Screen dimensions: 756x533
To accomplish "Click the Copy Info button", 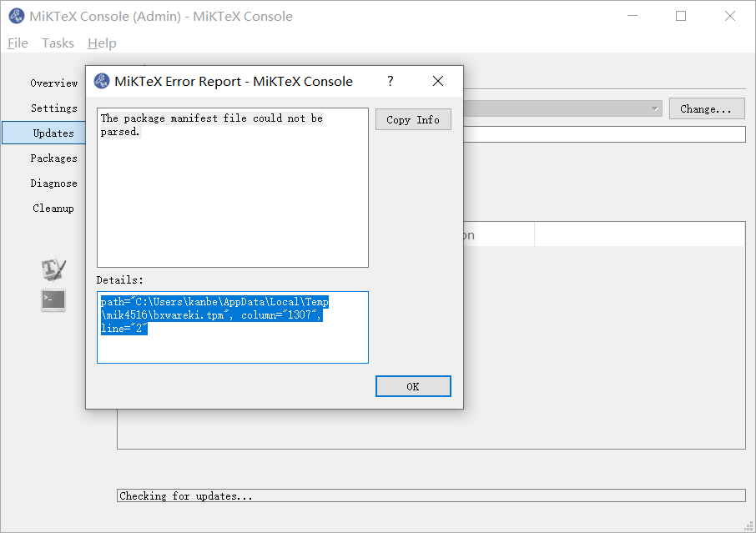I will click(413, 118).
